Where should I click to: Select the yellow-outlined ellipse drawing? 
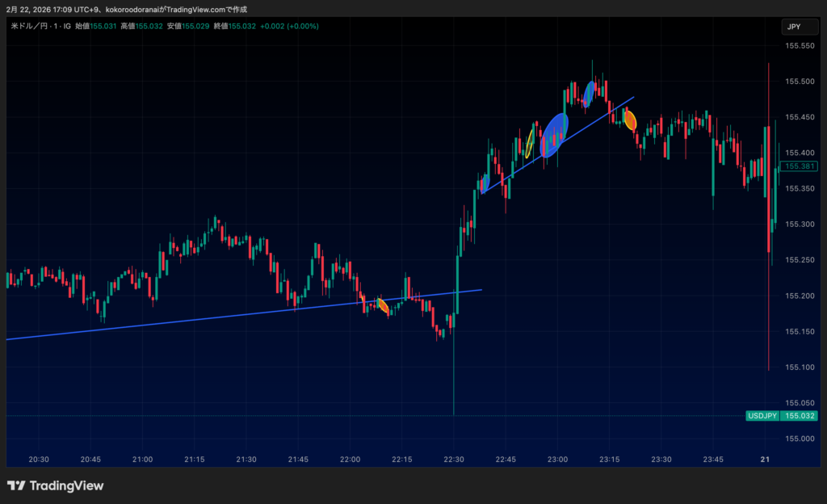pyautogui.click(x=530, y=142)
